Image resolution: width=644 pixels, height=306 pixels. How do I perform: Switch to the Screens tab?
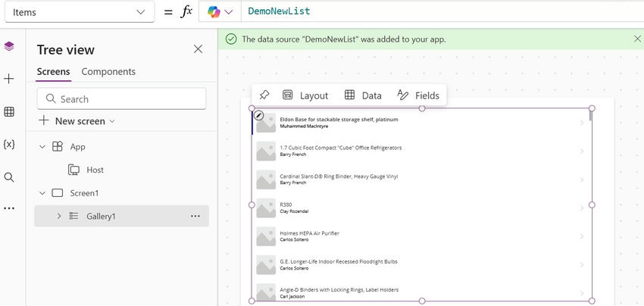pos(53,72)
